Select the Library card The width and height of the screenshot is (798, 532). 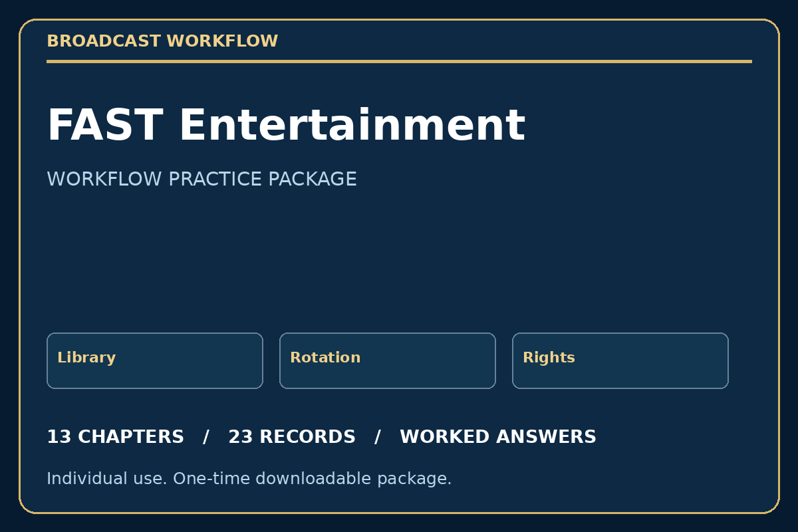point(155,360)
